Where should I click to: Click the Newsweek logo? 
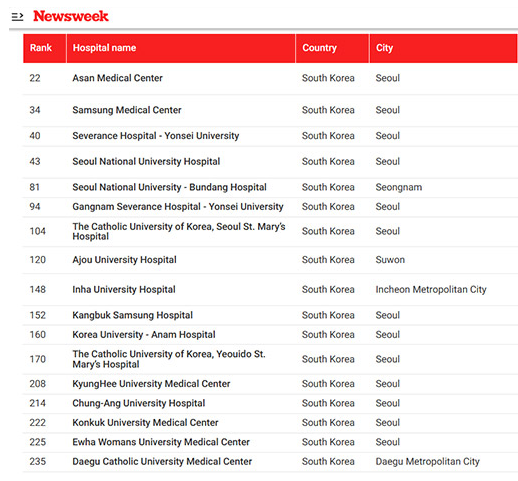tap(71, 16)
